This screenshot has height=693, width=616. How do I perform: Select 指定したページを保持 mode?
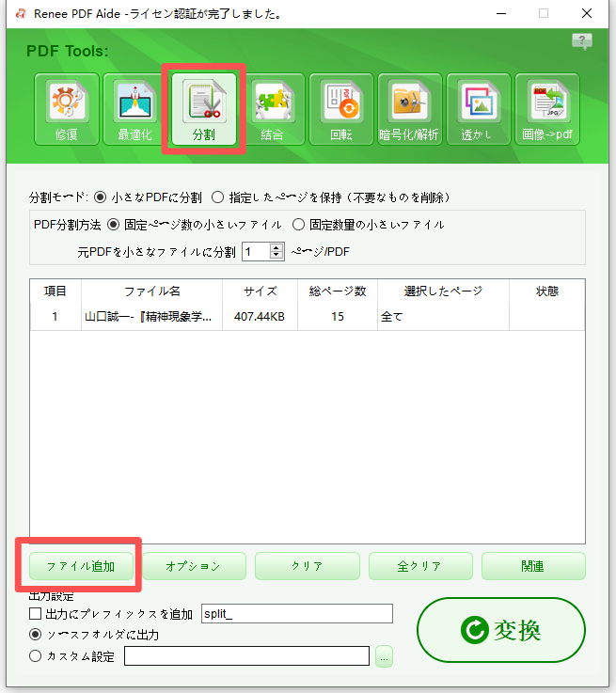tap(217, 197)
